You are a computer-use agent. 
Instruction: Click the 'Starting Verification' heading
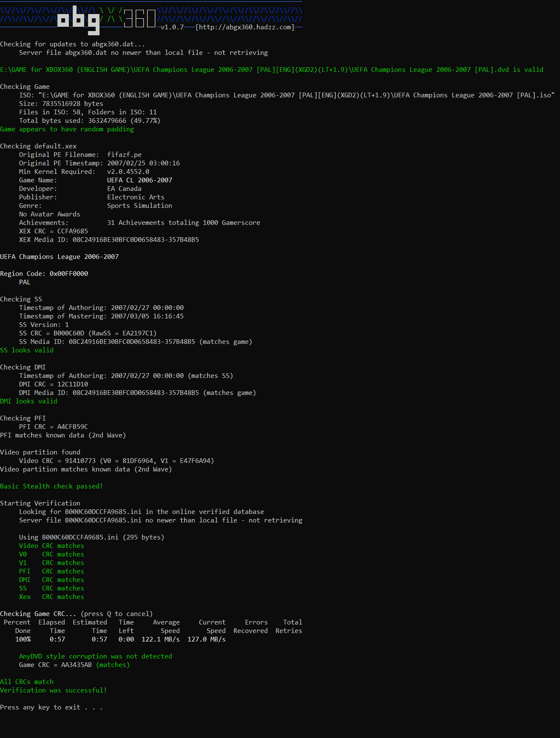(x=40, y=503)
